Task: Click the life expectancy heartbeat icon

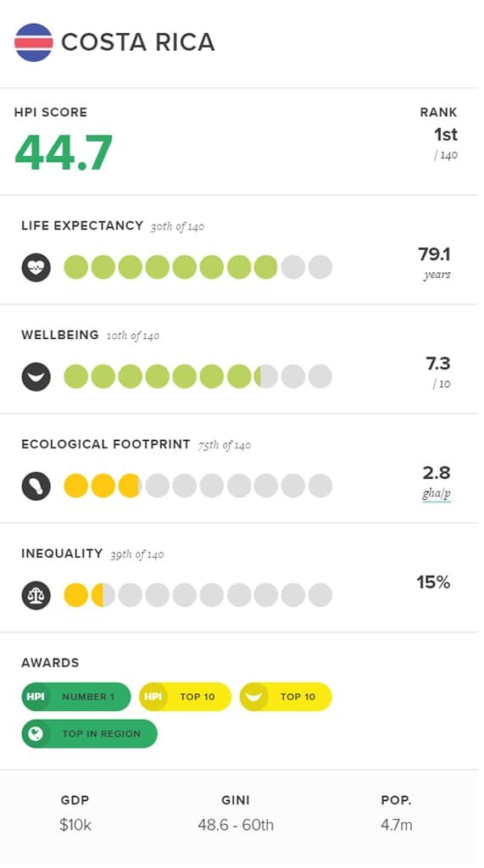Action: [x=36, y=268]
